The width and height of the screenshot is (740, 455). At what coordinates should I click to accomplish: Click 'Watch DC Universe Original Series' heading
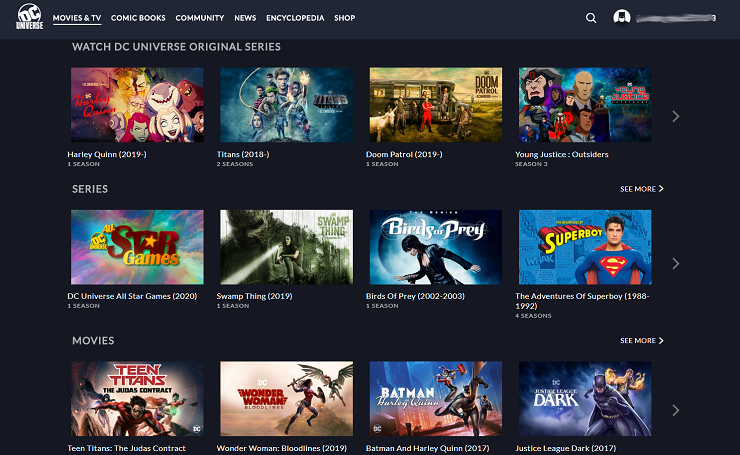coord(177,47)
